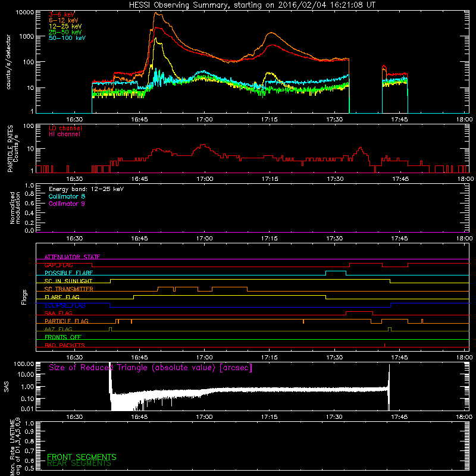The height and width of the screenshot is (476, 476).
Task: Select the '50-100 keV' legend label
Action: (67, 37)
